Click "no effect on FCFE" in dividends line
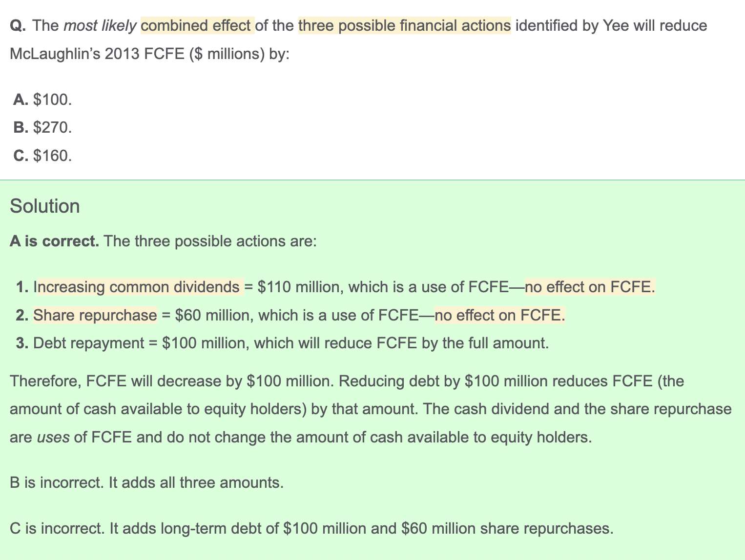The height and width of the screenshot is (560, 745). (x=589, y=287)
